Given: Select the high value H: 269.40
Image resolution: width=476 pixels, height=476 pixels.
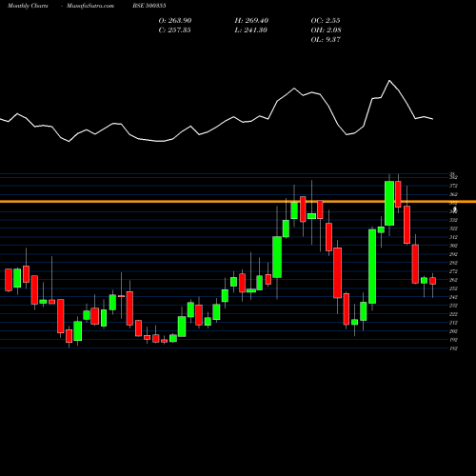Looking at the screenshot, I should click(x=251, y=21).
